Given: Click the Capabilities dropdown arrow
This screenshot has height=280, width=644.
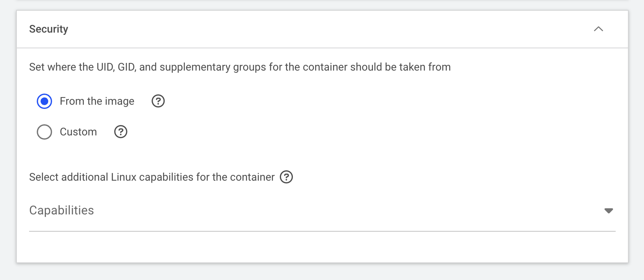Looking at the screenshot, I should click(x=608, y=211).
